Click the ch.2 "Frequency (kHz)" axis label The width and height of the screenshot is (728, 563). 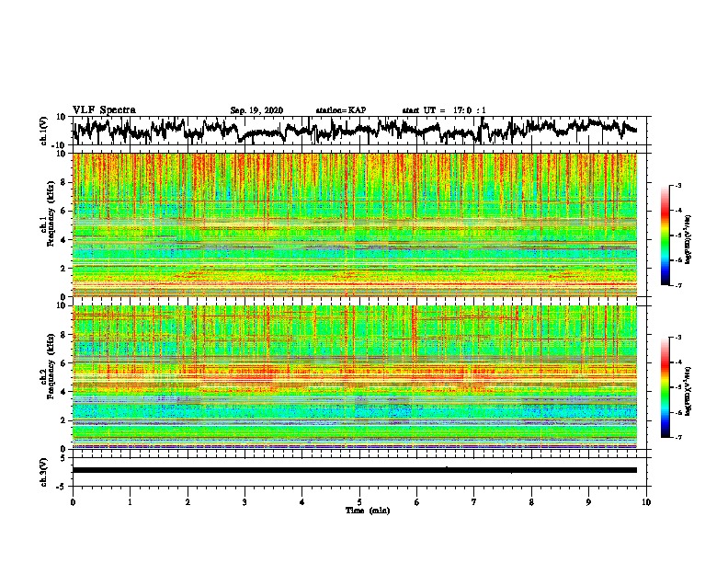pyautogui.click(x=51, y=365)
